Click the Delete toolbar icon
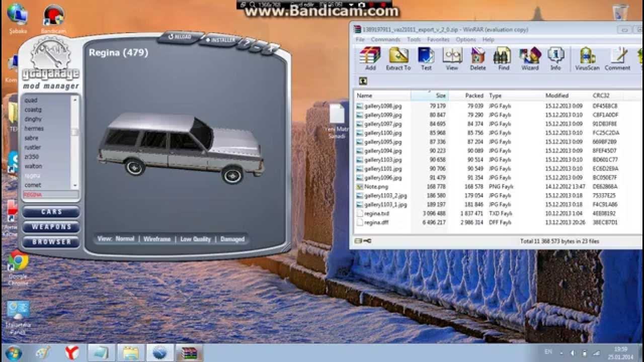 click(477, 59)
